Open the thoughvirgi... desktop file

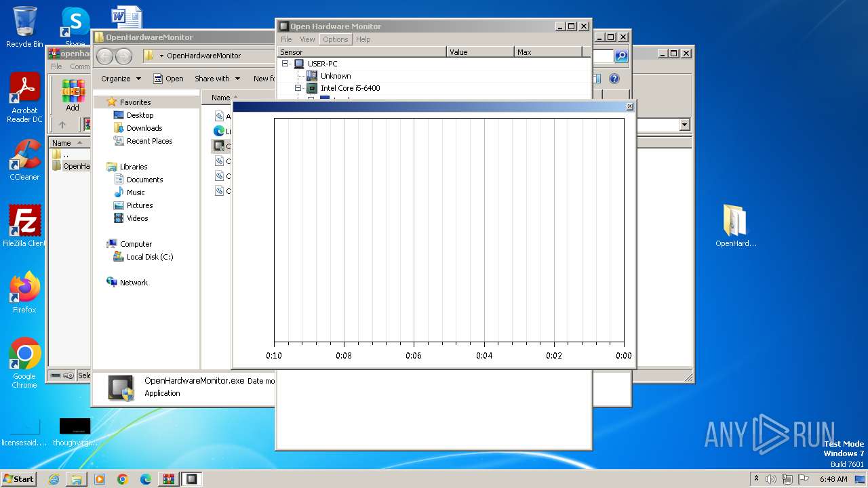tap(75, 432)
